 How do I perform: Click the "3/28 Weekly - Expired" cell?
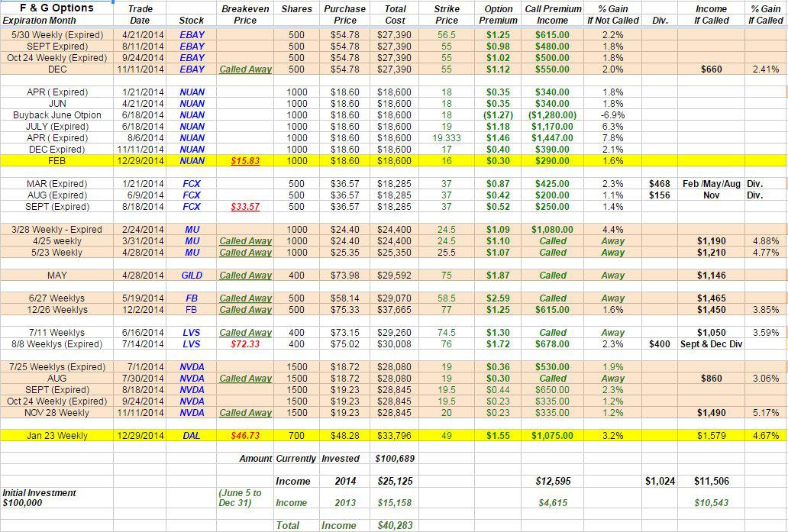pos(57,230)
